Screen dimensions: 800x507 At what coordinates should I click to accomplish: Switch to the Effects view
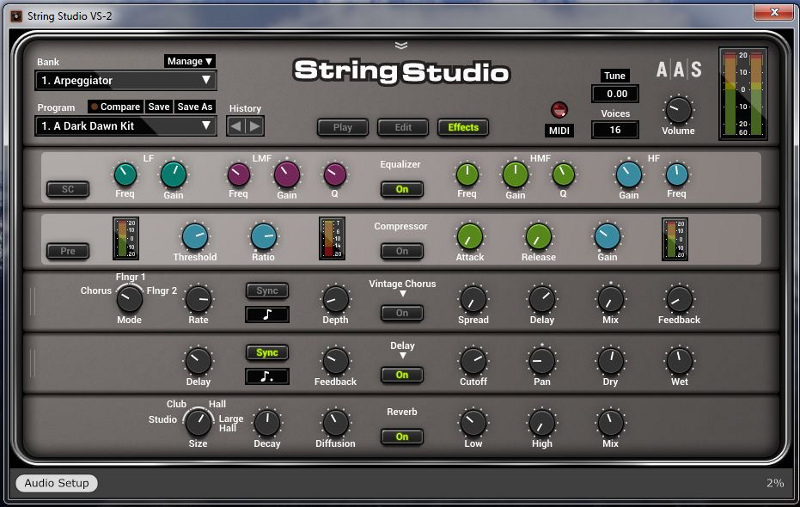[x=463, y=128]
